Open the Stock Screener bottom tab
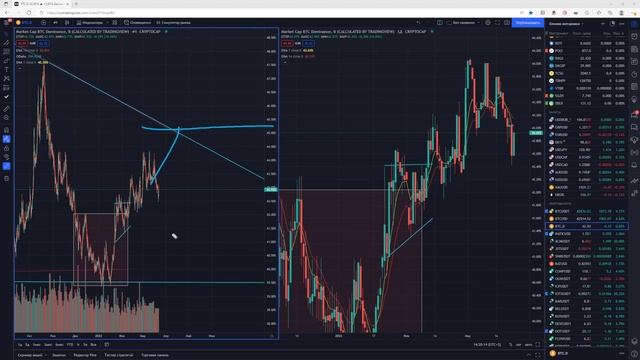The height and width of the screenshot is (360, 640). [x=31, y=356]
